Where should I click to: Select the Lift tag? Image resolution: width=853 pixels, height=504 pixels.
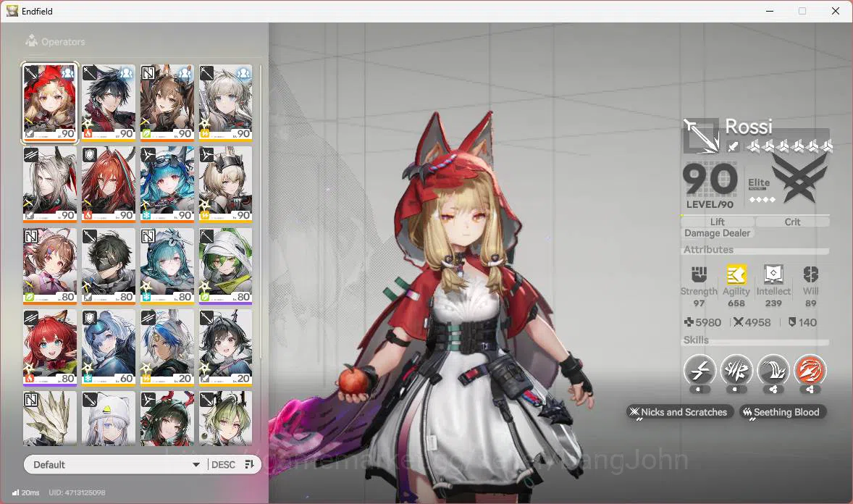[717, 222]
